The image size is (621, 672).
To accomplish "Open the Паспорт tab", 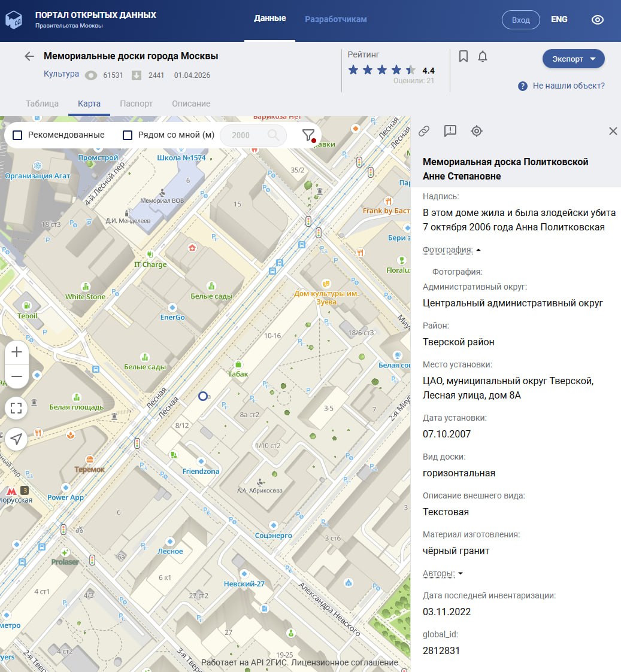I will [x=137, y=104].
